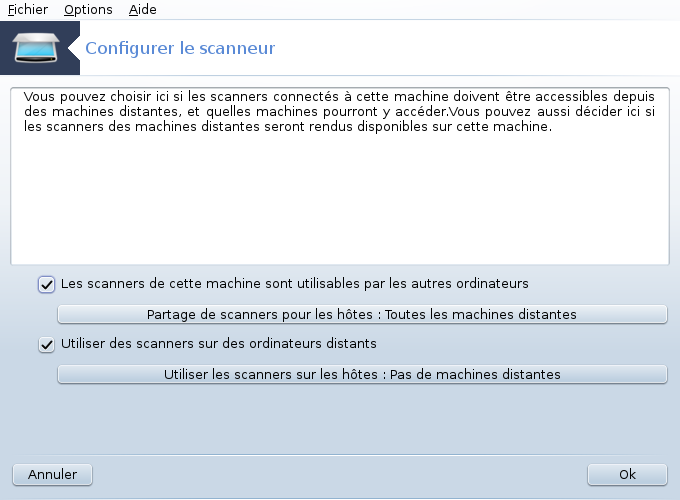Open the Aide menu
680x500 pixels.
coord(142,10)
